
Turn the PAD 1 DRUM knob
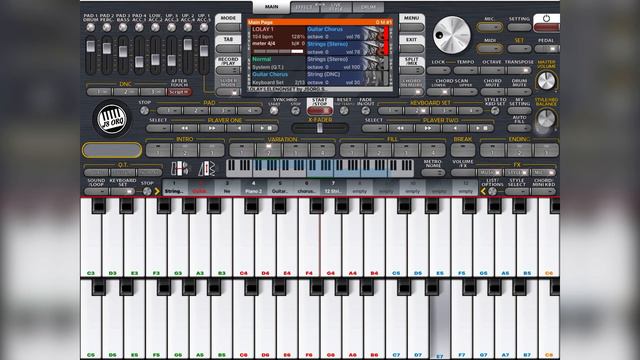(x=91, y=27)
